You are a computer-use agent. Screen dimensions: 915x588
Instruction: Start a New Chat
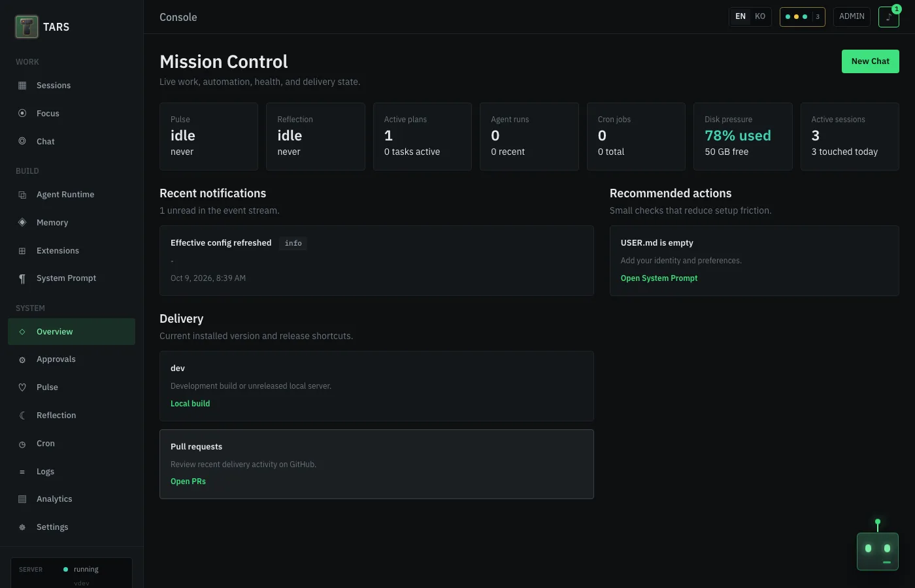click(870, 61)
